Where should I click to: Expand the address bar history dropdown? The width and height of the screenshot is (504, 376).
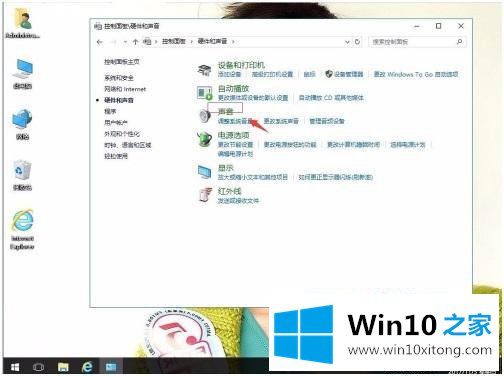tap(347, 42)
